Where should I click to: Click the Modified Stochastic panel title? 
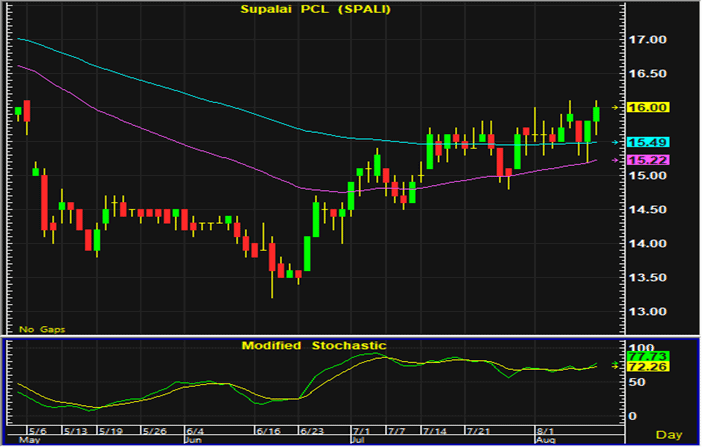[313, 346]
